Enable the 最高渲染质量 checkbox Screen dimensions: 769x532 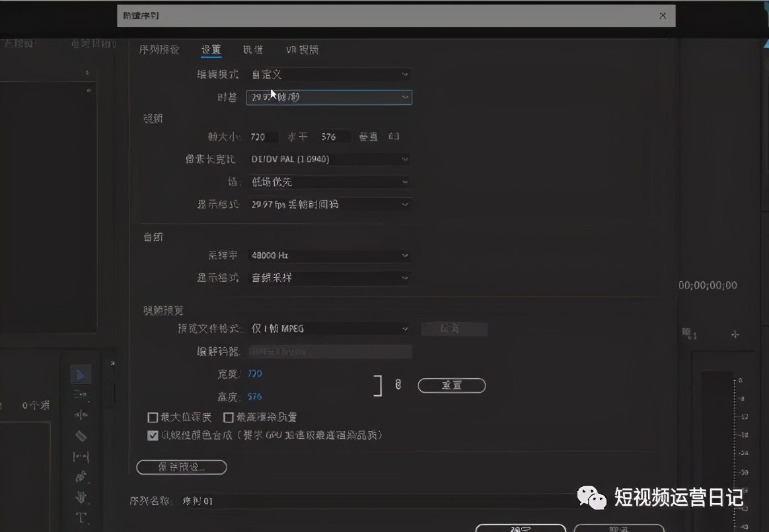pos(228,417)
